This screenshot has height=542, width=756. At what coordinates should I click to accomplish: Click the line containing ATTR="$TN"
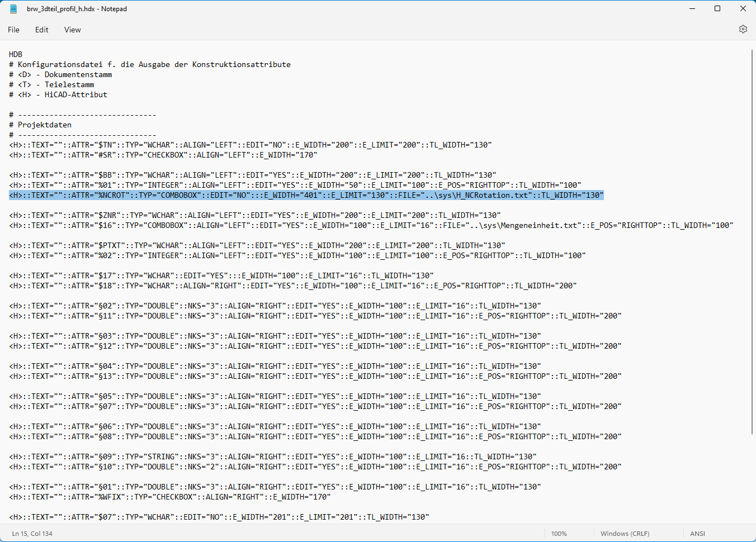[x=250, y=145]
